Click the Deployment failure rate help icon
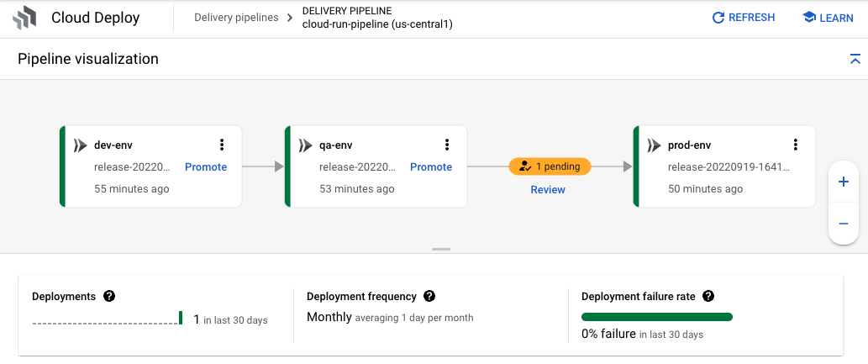868x364 pixels. (x=708, y=296)
